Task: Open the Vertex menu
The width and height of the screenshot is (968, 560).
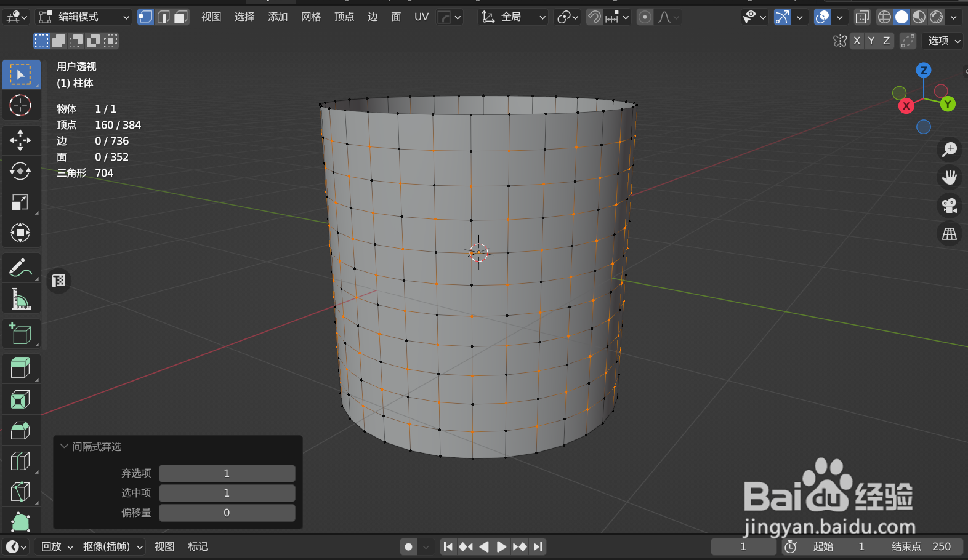Action: pyautogui.click(x=344, y=17)
